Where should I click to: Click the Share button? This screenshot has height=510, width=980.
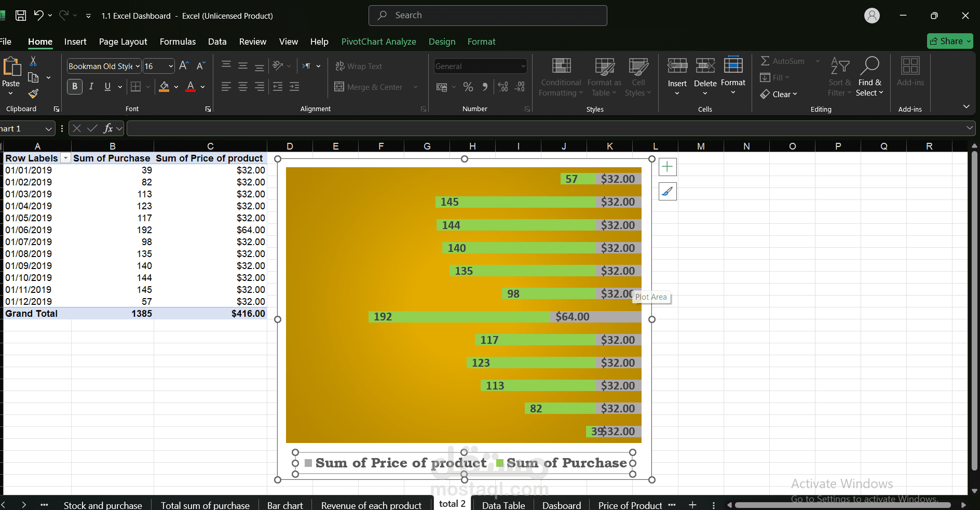click(x=950, y=41)
